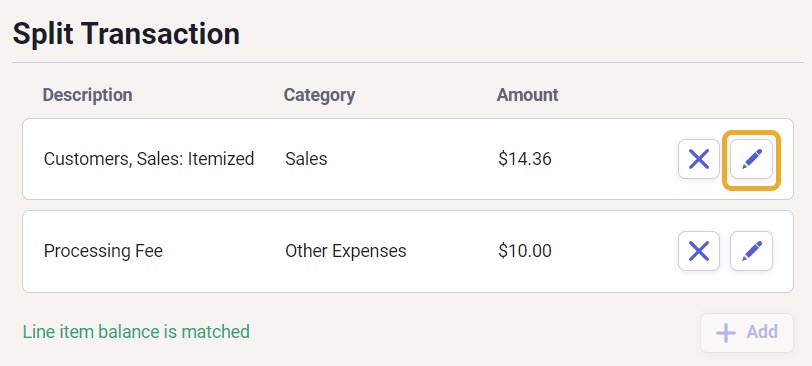The image size is (812, 366).
Task: Select the Processing Fee description text
Action: point(103,251)
